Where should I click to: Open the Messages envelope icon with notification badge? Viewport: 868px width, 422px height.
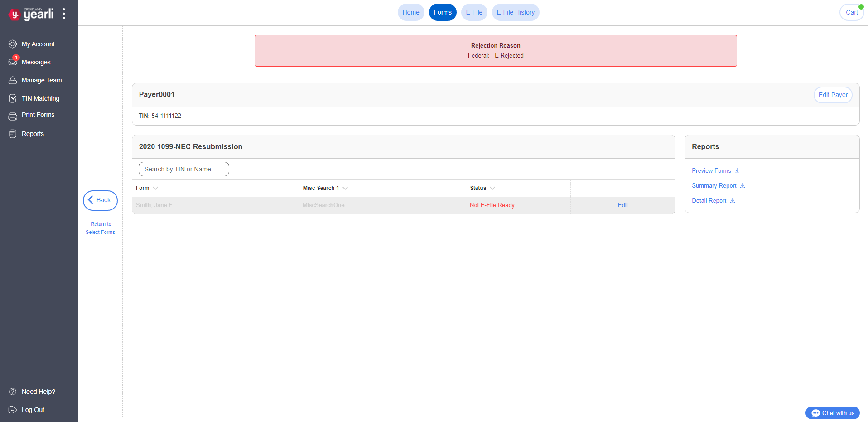(13, 62)
